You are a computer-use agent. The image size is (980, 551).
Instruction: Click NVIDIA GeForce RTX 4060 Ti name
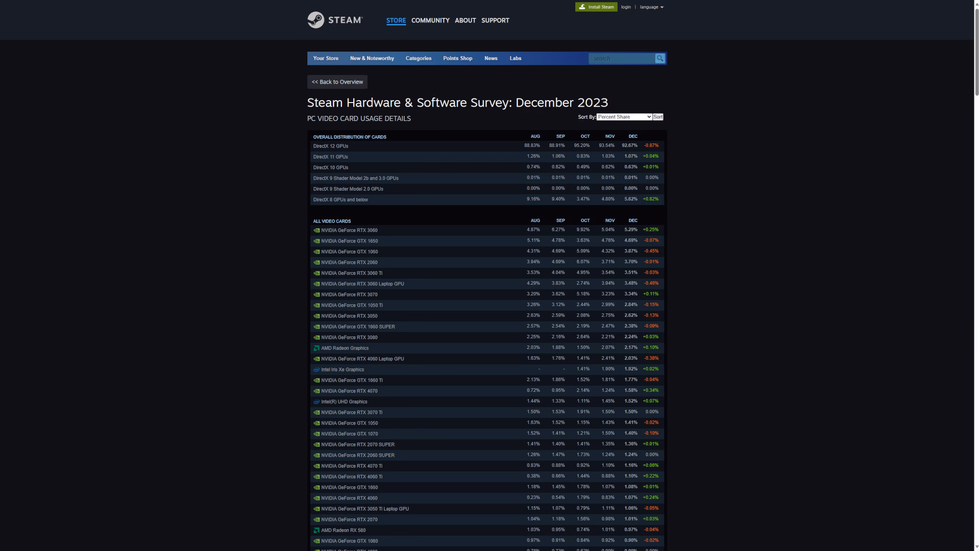(352, 477)
